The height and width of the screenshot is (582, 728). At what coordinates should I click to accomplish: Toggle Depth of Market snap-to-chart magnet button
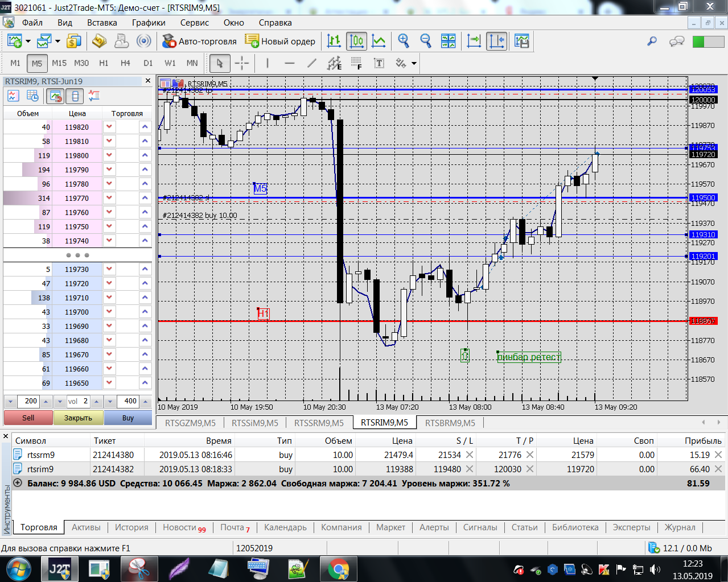click(55, 96)
